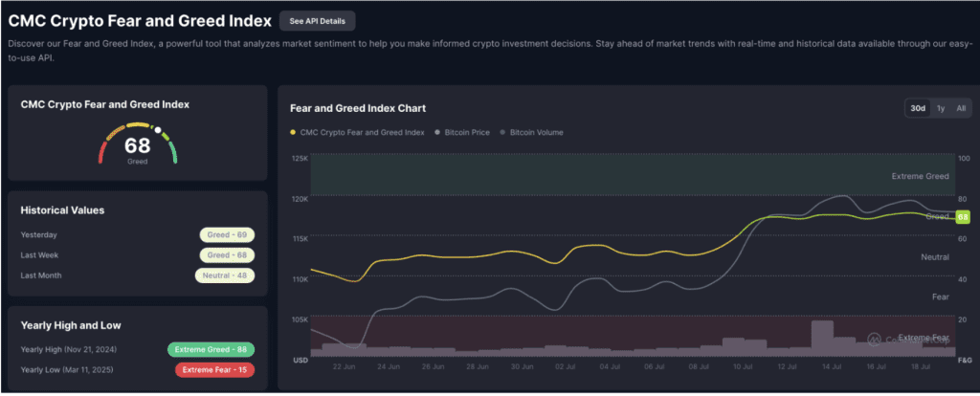Click the USD axis unit label
980x396 pixels.
coord(301,361)
